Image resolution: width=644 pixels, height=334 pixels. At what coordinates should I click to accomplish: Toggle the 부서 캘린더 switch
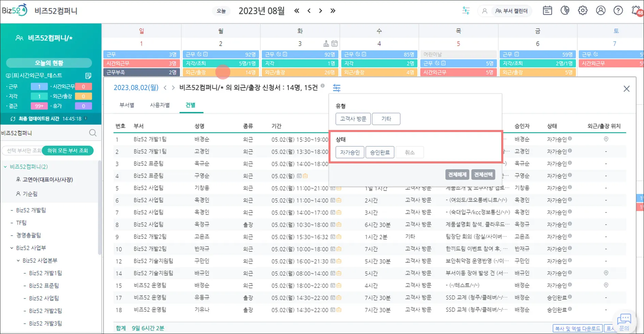[511, 11]
